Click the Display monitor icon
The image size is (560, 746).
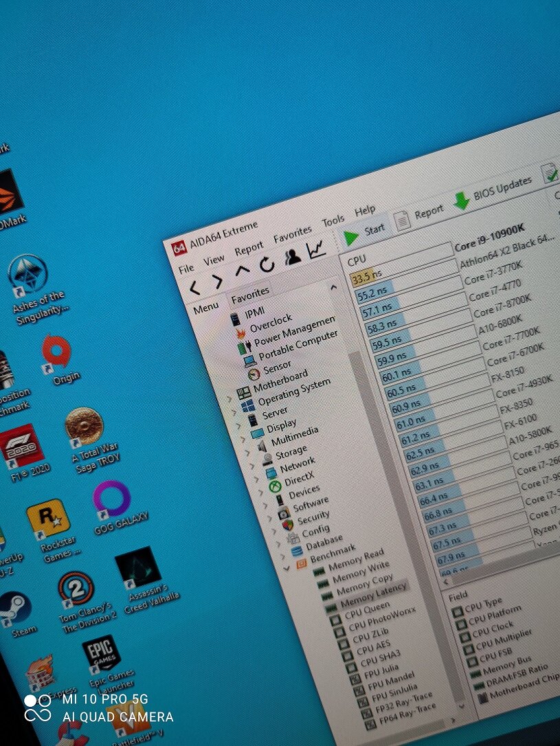point(257,433)
